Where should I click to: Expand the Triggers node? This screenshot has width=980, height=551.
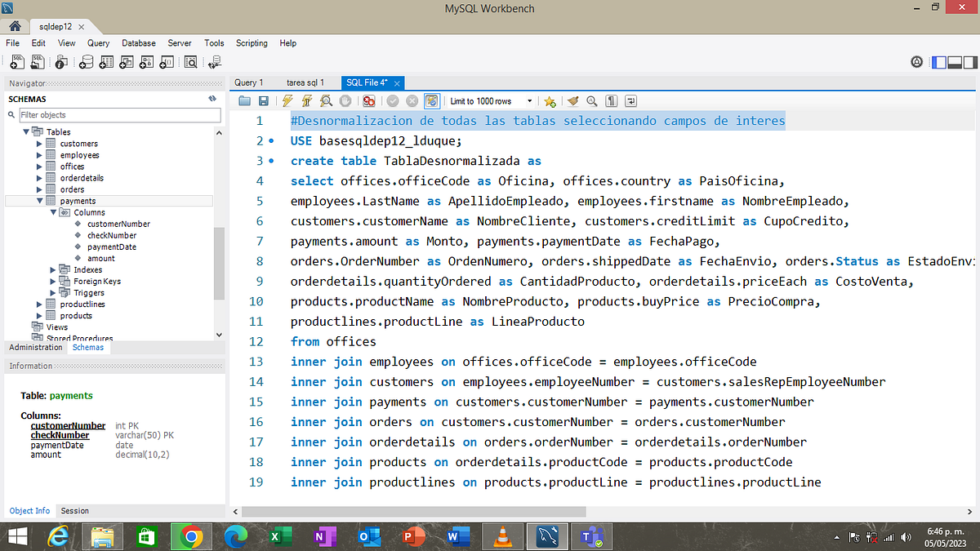pos(53,292)
